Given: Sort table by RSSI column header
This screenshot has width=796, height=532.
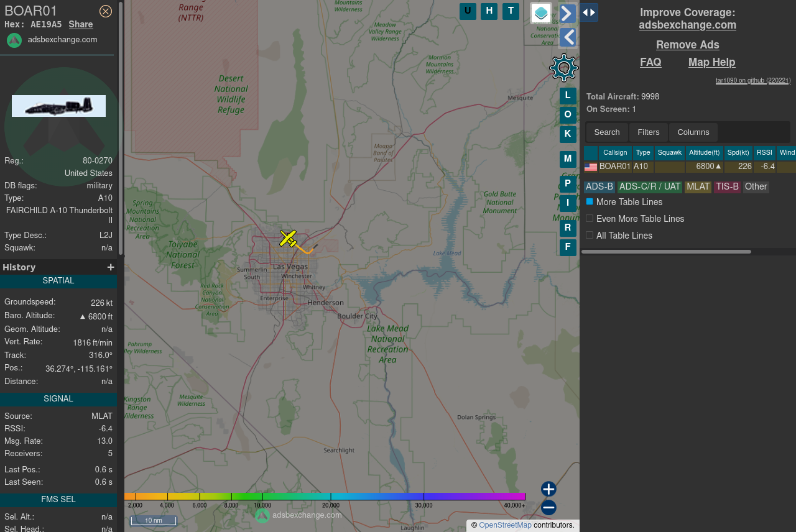Looking at the screenshot, I should (764, 153).
